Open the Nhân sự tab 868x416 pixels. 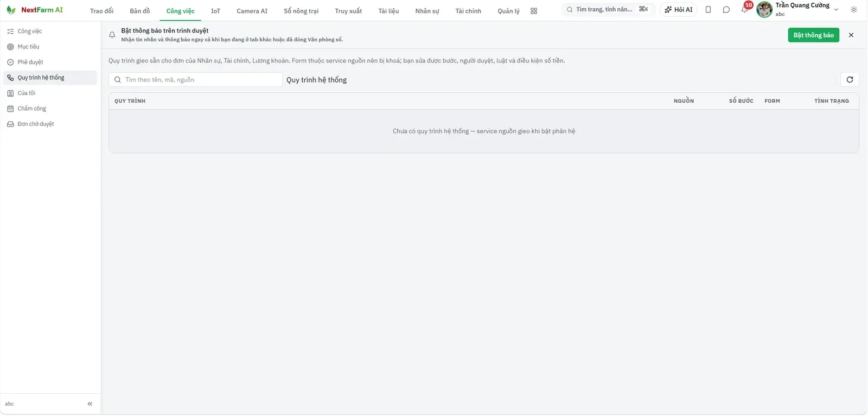(427, 11)
